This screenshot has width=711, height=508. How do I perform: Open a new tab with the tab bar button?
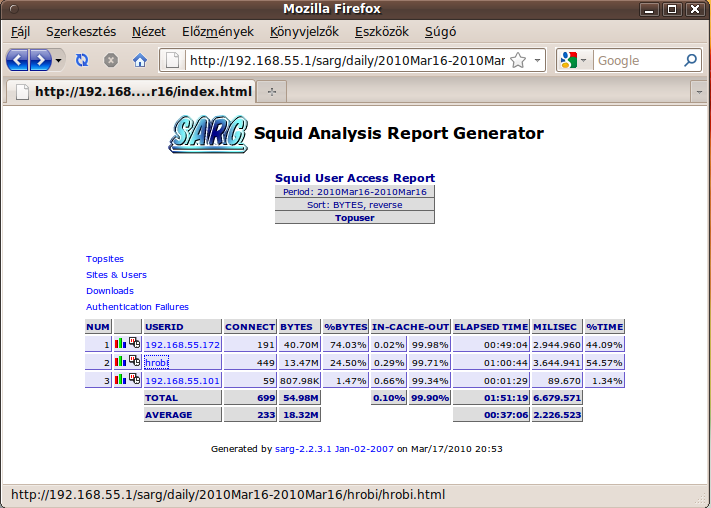pos(271,91)
